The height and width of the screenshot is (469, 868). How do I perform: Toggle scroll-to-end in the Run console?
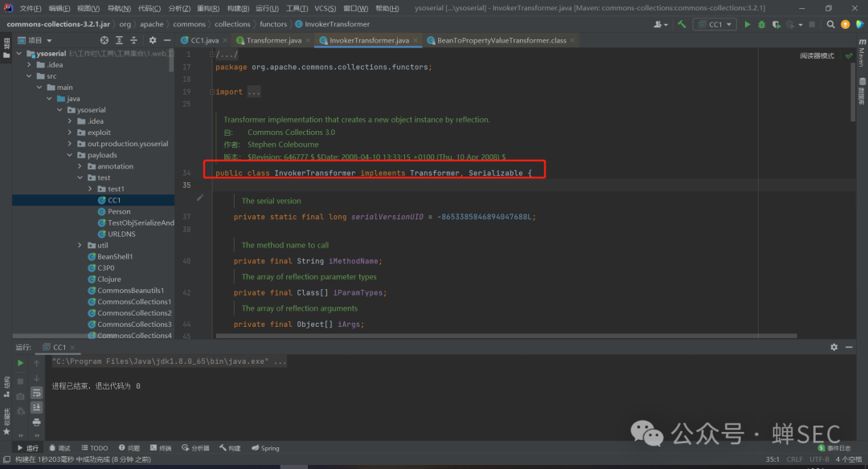(x=36, y=407)
